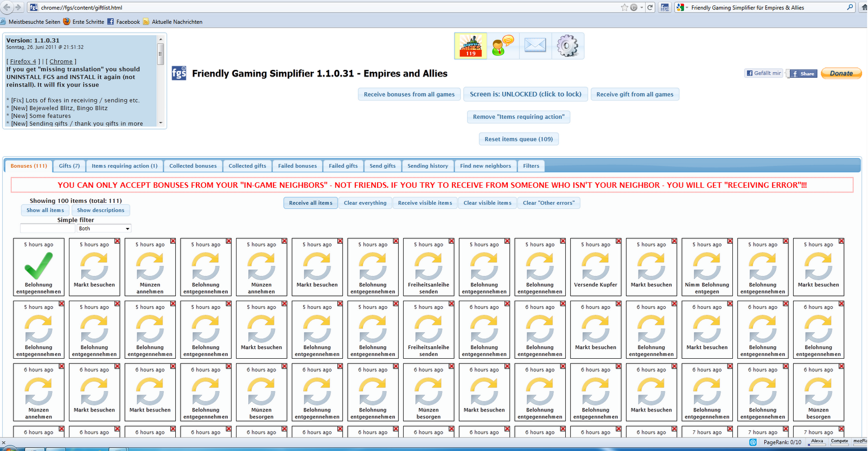Click the fgs logo beside the title
Viewport: 868px width, 451px height.
coord(179,73)
